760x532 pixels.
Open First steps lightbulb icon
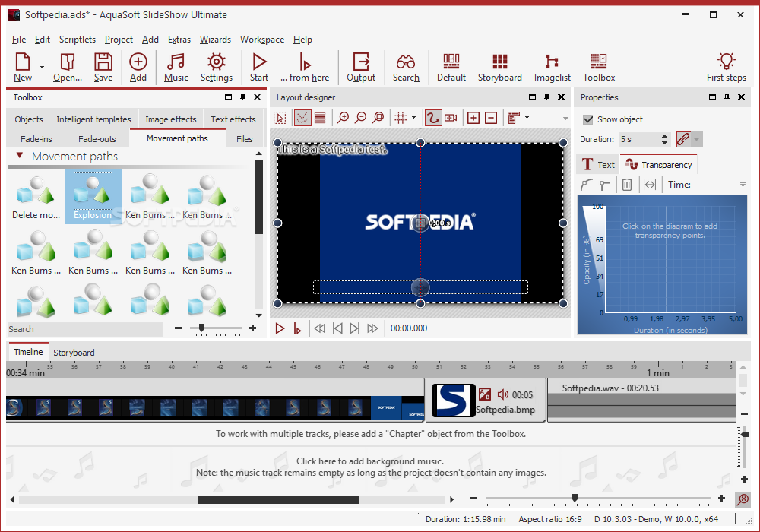(726, 67)
